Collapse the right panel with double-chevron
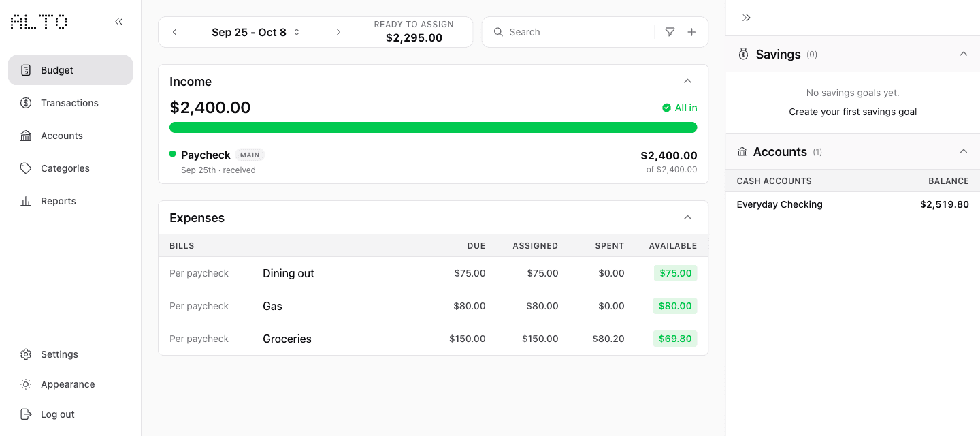This screenshot has height=436, width=980. [x=747, y=18]
